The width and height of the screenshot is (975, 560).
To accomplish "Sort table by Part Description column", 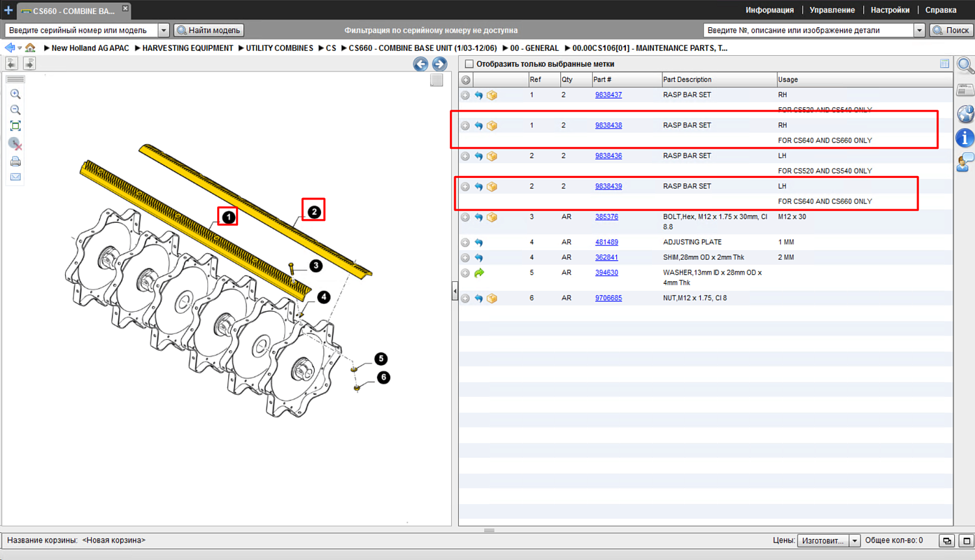I will coord(718,80).
